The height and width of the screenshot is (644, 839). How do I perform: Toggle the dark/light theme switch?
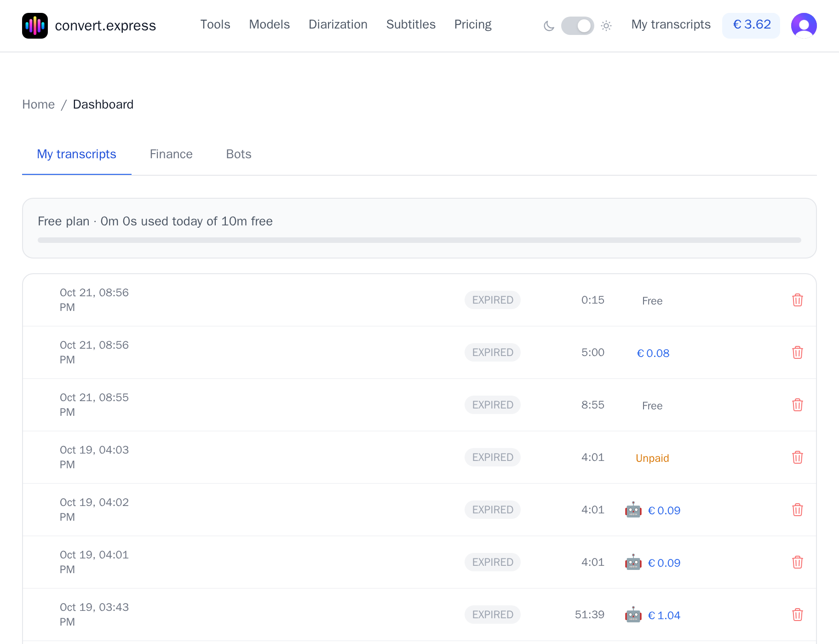(578, 26)
